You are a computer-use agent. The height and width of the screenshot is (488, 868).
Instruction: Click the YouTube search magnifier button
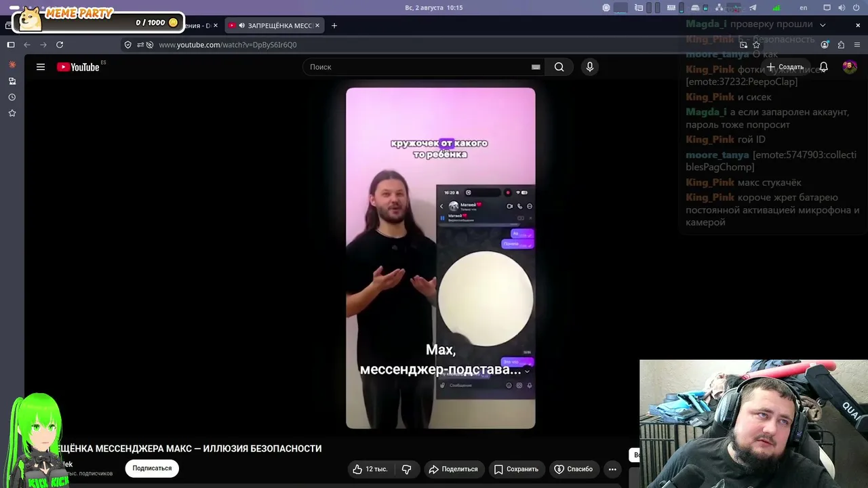click(559, 67)
